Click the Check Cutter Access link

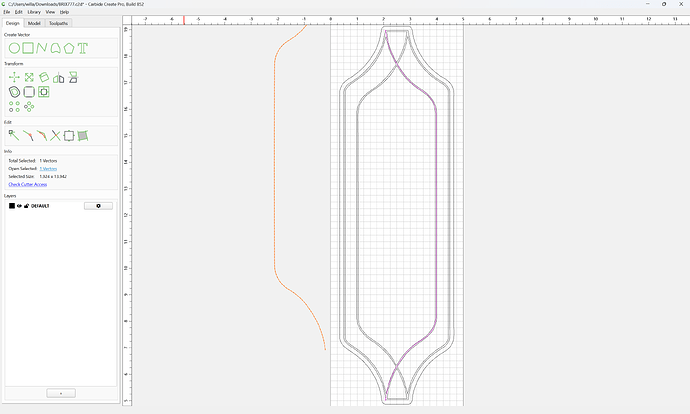tap(28, 184)
